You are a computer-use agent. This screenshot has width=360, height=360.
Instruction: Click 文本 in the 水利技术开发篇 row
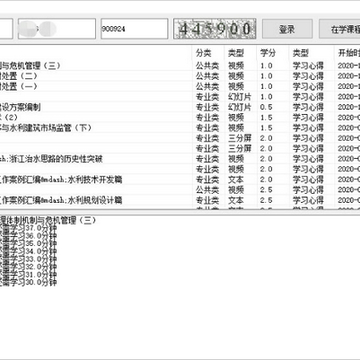click(236, 180)
